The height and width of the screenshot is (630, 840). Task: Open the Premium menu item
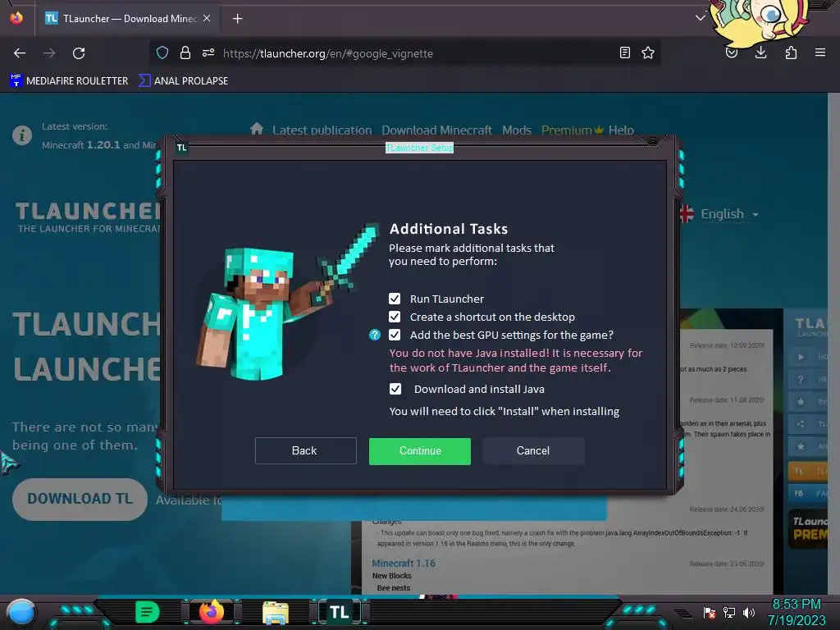572,130
